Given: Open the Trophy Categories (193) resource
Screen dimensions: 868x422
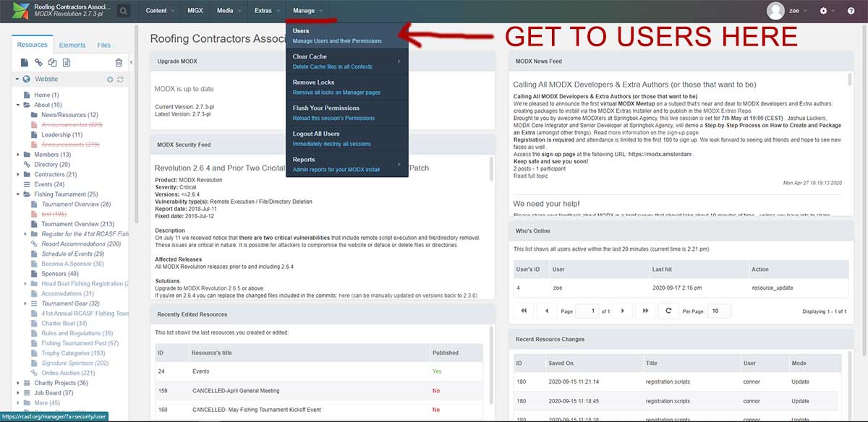Looking at the screenshot, I should coord(74,353).
